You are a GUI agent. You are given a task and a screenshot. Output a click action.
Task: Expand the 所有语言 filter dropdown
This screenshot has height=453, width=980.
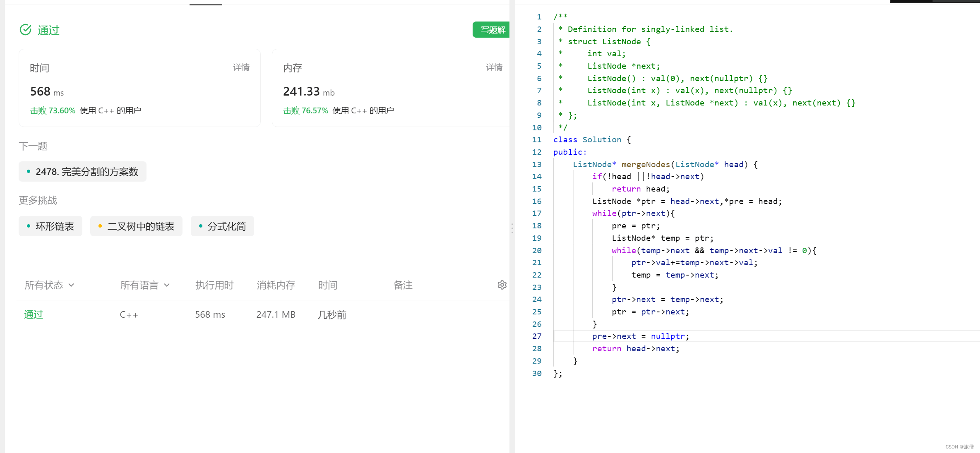pos(145,285)
